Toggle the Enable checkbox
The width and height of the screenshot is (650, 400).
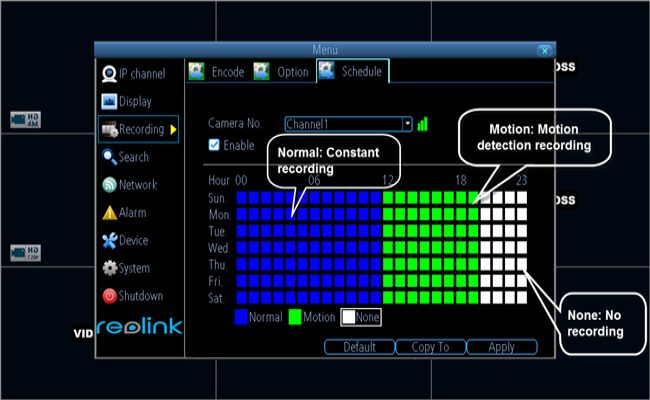[x=213, y=145]
